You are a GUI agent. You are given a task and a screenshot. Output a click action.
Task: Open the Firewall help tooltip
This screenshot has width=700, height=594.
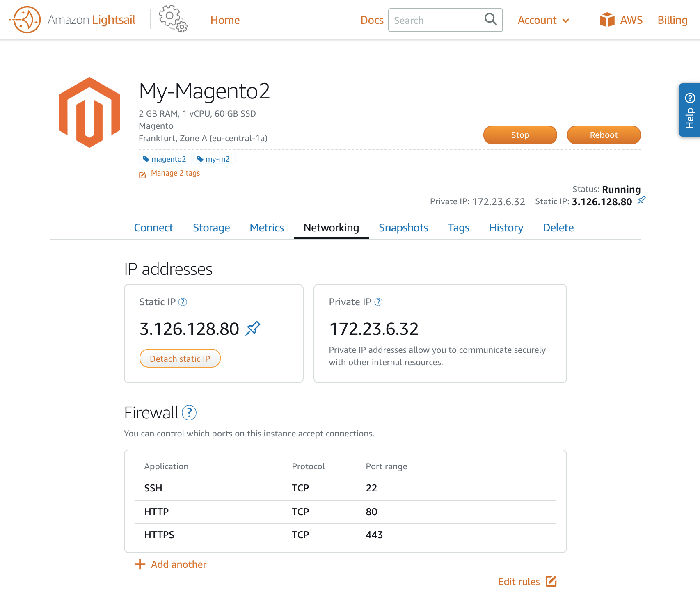(x=190, y=414)
